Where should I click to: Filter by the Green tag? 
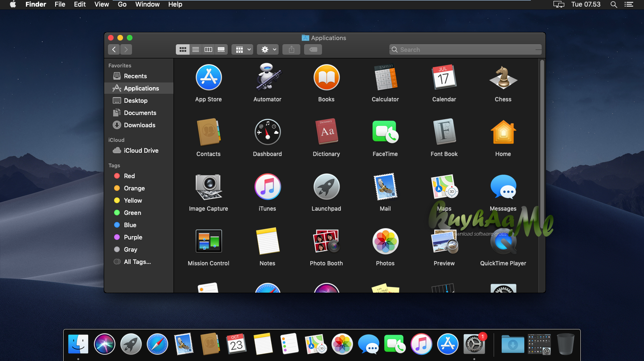[x=139, y=213]
